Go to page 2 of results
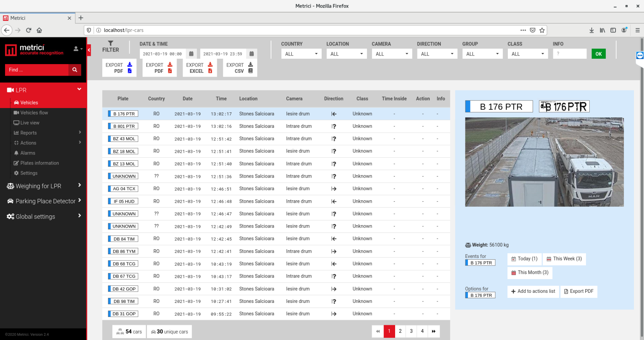 [x=400, y=331]
